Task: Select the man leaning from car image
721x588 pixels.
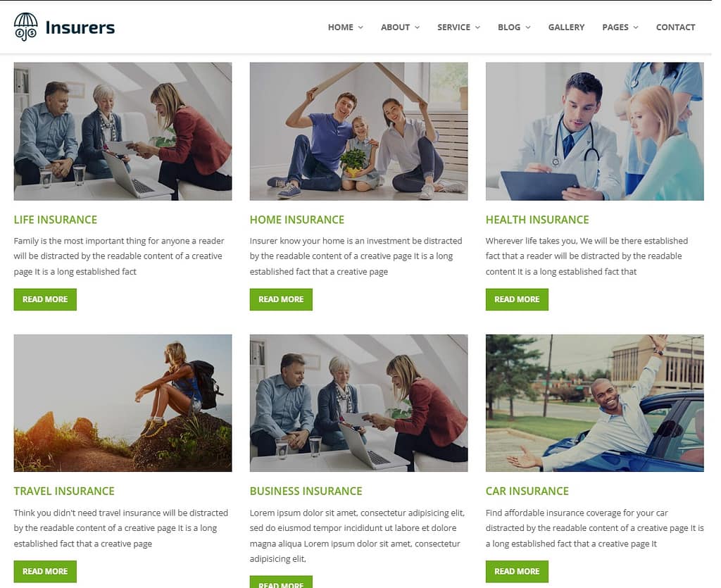Action: [594, 404]
